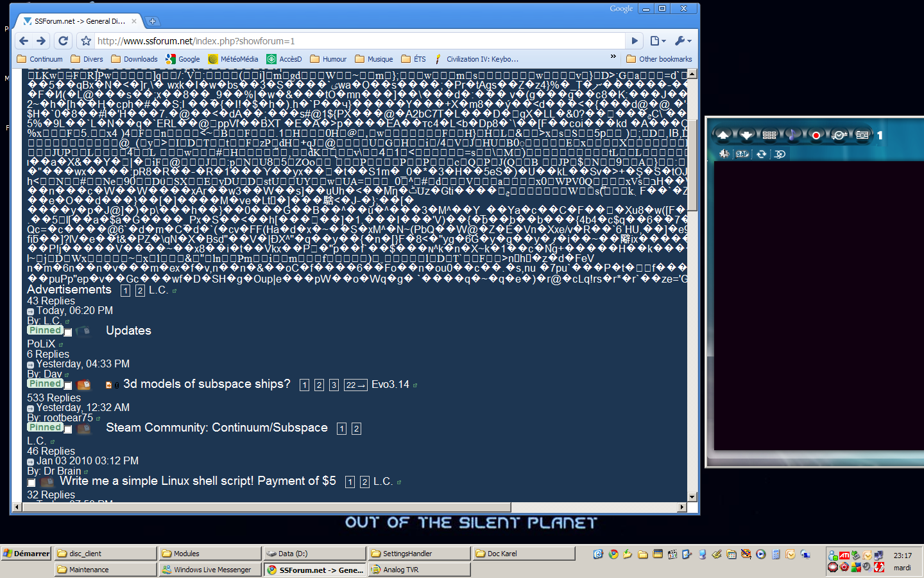
Task: Click Analog TVR channel down arrow
Action: coord(746,135)
